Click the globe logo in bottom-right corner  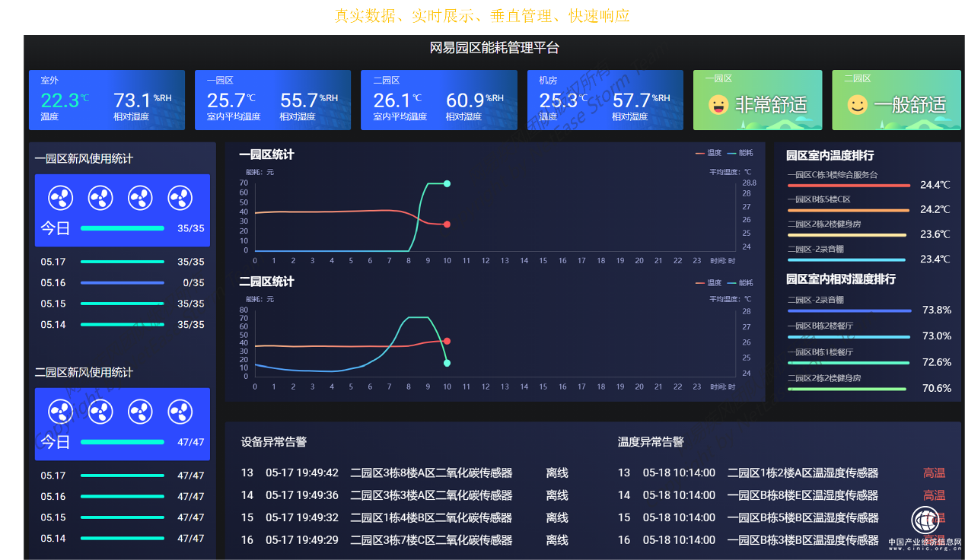click(925, 520)
